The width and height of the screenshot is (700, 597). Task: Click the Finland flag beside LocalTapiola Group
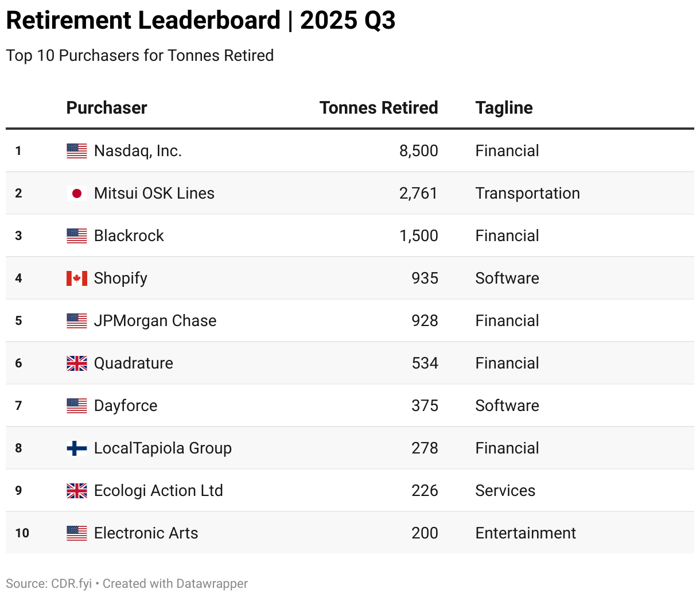click(77, 448)
